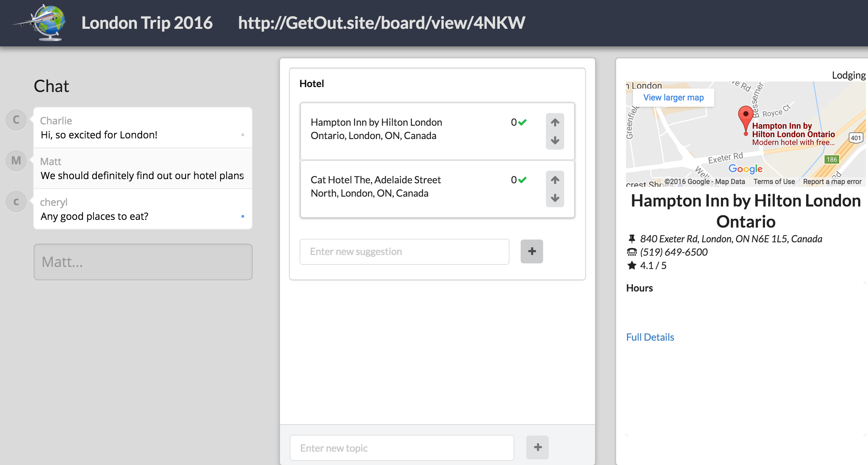Viewport: 868px width, 465px height.
Task: Toggle the checkmark on Hampton Inn
Action: (522, 122)
